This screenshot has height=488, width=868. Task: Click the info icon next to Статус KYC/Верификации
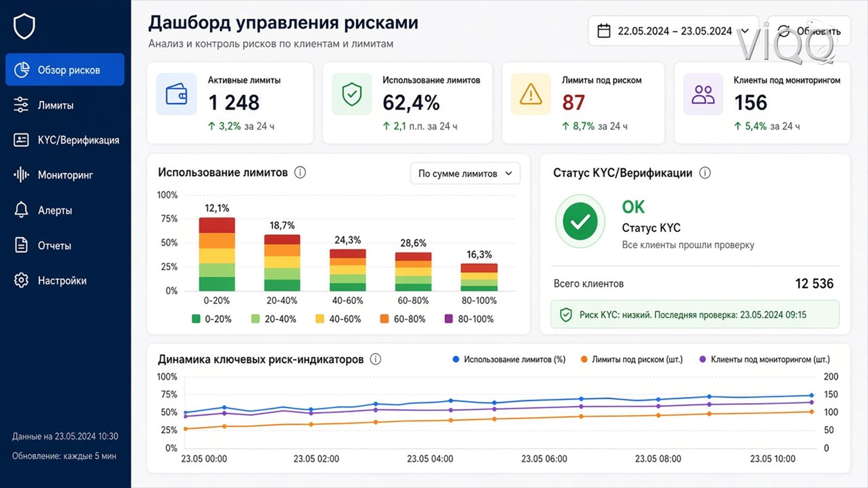[x=705, y=173]
